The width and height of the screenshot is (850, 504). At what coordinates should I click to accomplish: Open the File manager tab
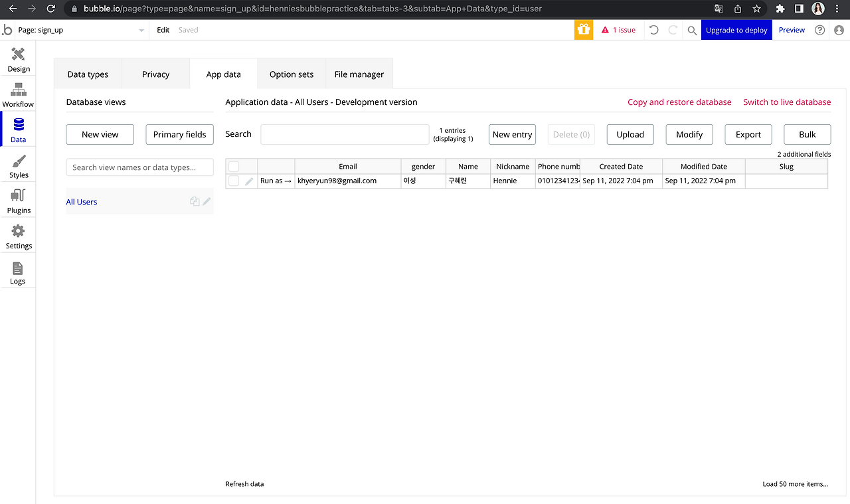point(359,74)
